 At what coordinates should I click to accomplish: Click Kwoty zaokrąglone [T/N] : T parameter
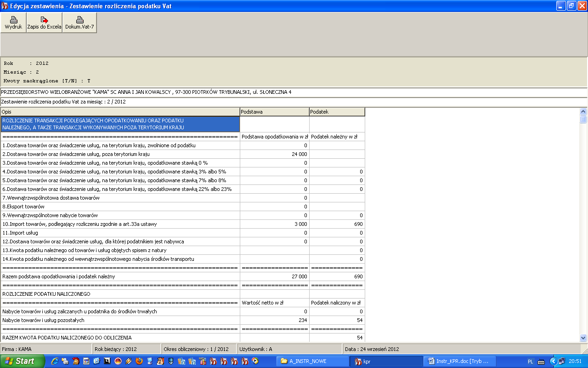(47, 80)
